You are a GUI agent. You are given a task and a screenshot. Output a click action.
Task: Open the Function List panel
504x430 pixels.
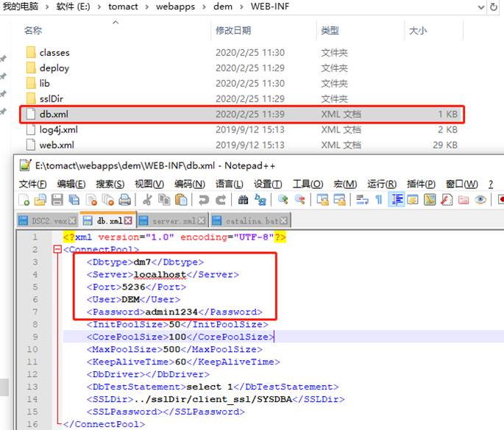pos(447,200)
